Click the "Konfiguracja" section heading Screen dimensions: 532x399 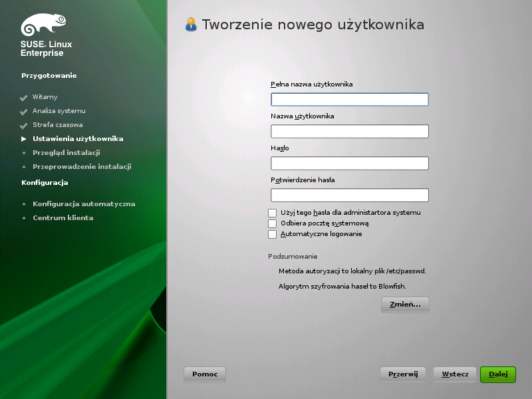(x=45, y=182)
